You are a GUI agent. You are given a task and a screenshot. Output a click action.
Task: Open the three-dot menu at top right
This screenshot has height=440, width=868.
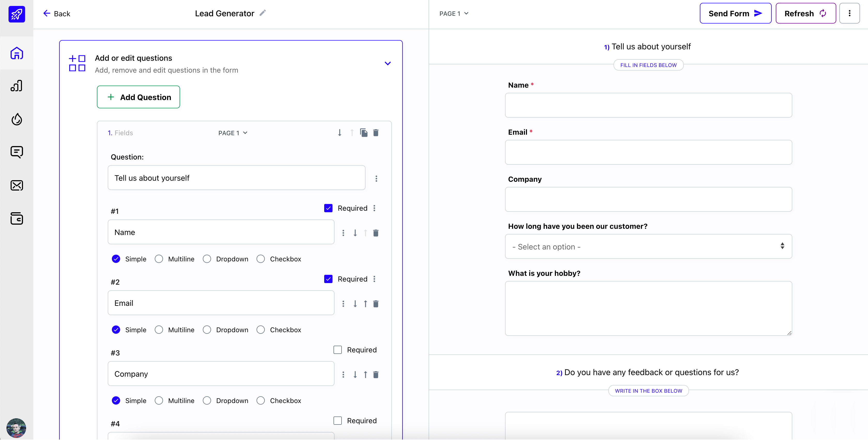(x=850, y=13)
